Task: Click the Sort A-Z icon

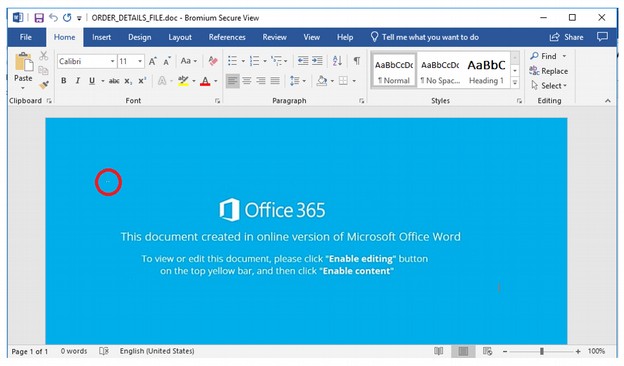Action: click(337, 61)
